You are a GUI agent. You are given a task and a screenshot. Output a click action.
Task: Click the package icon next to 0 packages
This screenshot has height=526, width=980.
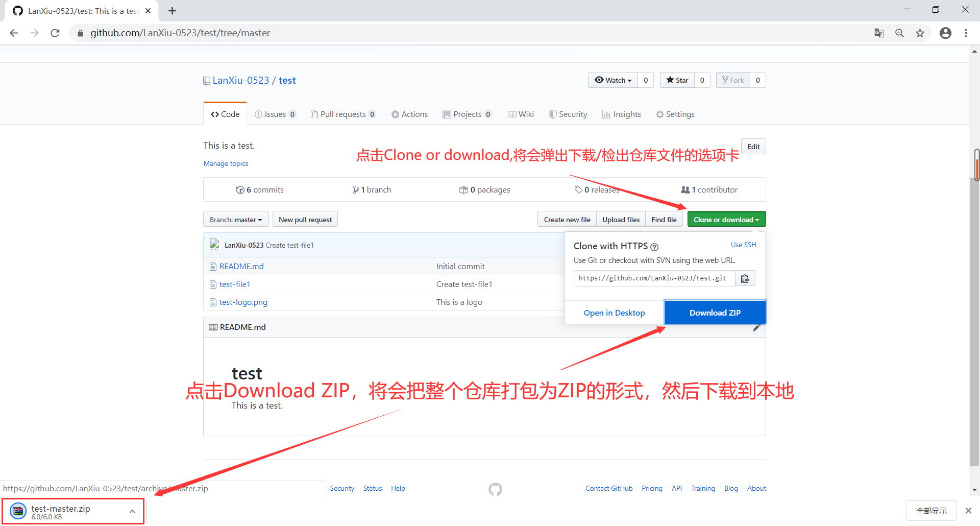tap(463, 189)
